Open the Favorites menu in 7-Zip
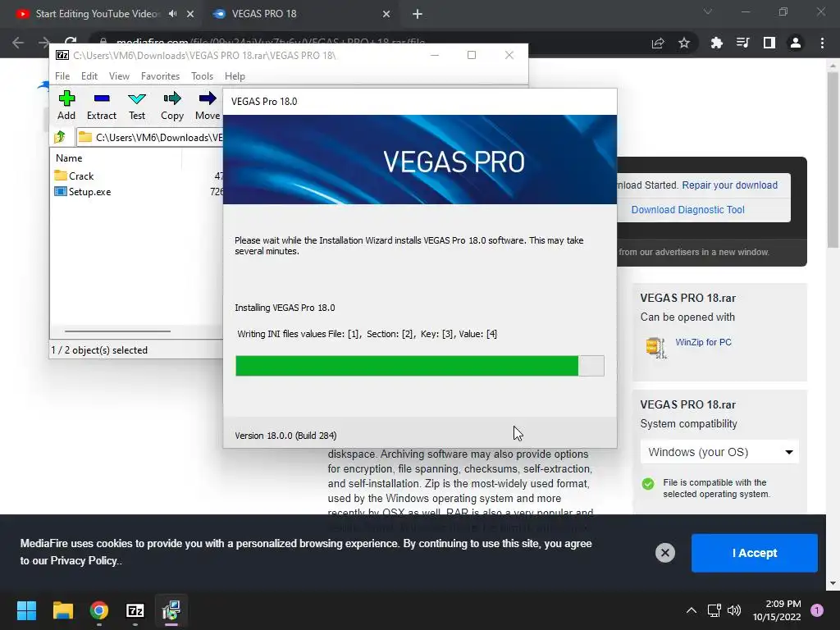 coord(160,76)
